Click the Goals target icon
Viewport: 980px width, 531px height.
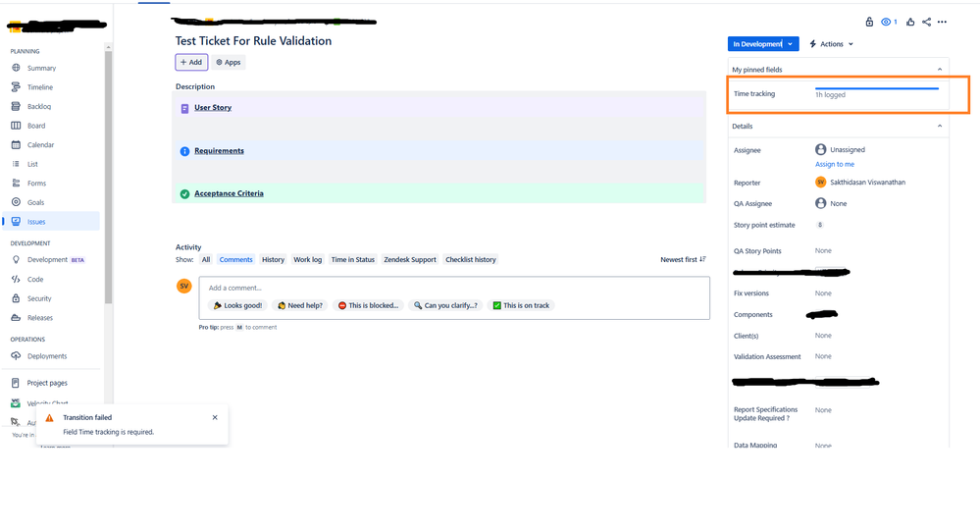click(16, 202)
